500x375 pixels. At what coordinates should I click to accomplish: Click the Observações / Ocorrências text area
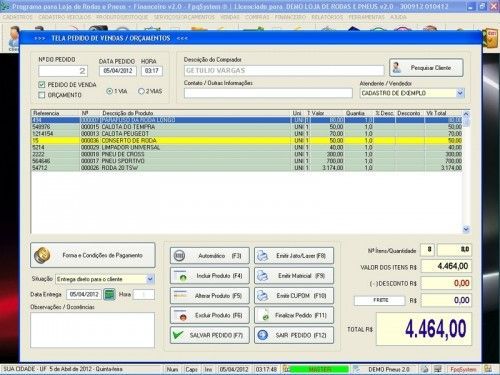(93, 330)
